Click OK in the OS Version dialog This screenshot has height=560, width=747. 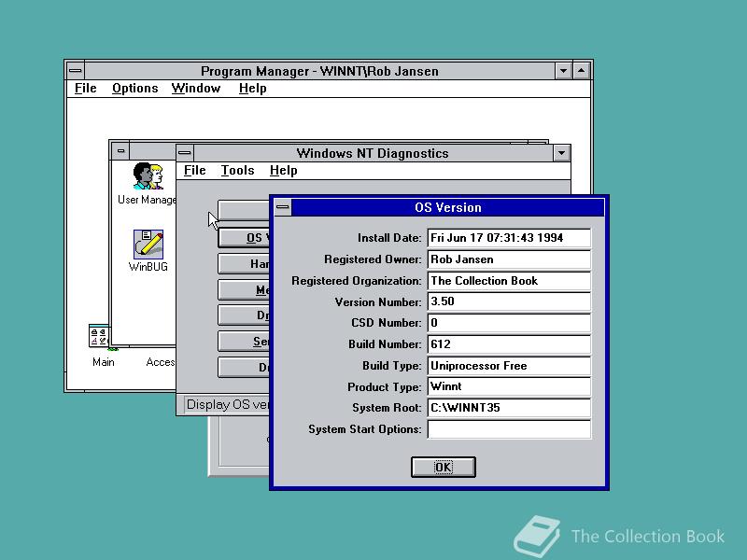(x=443, y=467)
